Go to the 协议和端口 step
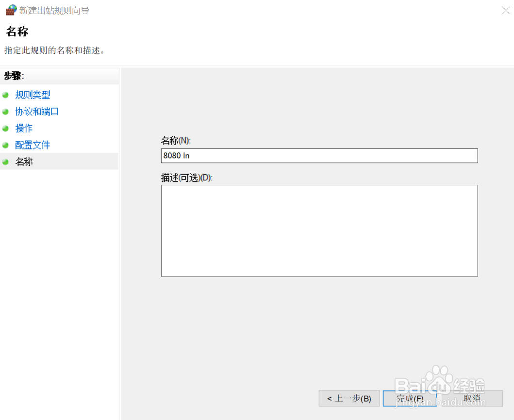This screenshot has height=420, width=514. [x=37, y=112]
